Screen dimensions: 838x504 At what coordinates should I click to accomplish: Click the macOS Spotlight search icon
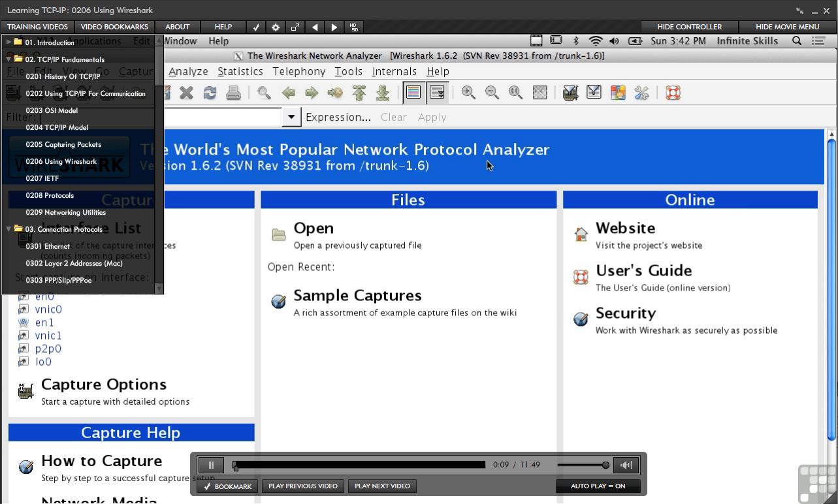click(x=797, y=41)
